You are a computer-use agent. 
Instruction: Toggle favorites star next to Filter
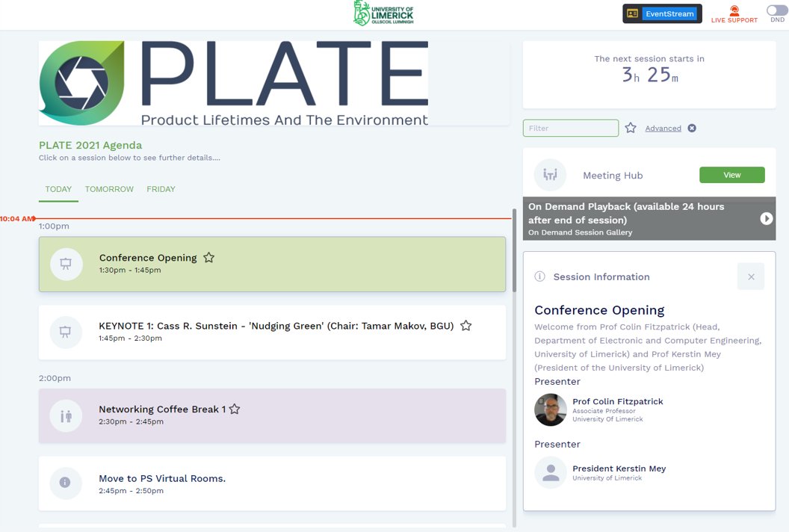631,128
